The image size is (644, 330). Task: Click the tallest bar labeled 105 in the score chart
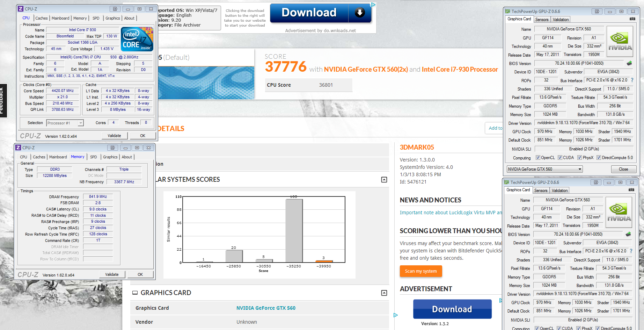[294, 231]
